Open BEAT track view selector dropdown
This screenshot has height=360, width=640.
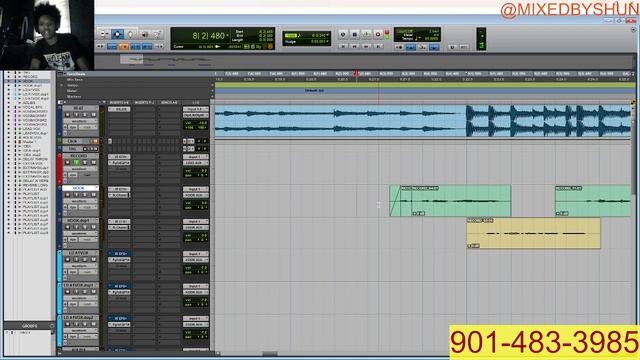[80, 121]
